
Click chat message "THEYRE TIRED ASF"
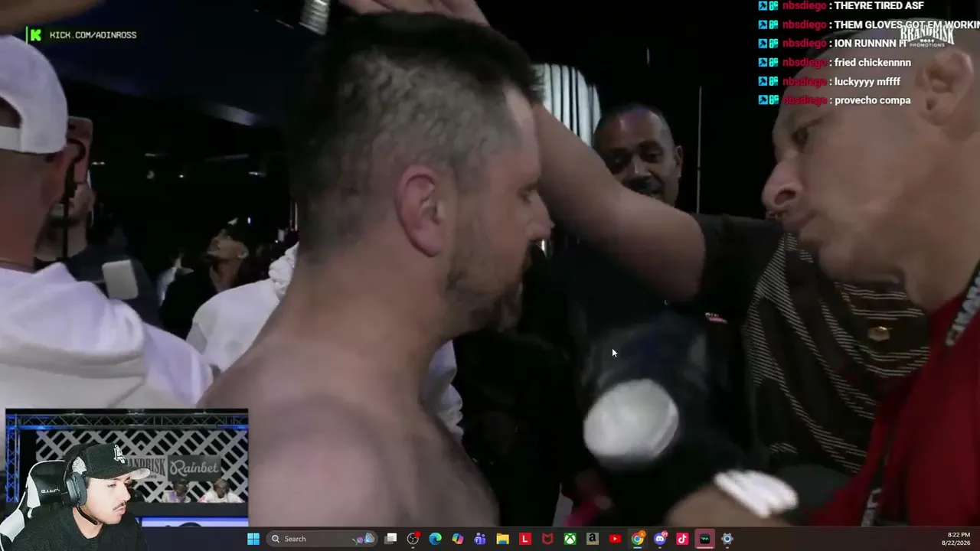[x=879, y=6]
